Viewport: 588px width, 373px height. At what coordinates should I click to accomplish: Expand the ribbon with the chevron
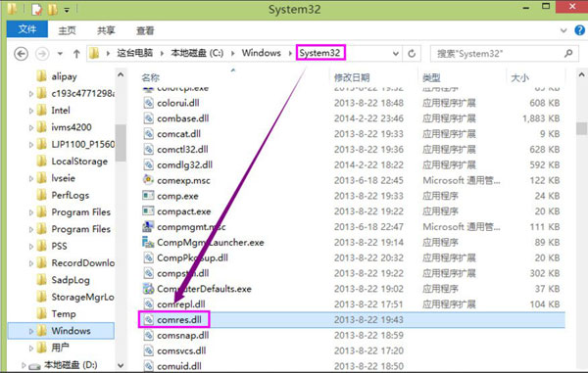[x=563, y=30]
